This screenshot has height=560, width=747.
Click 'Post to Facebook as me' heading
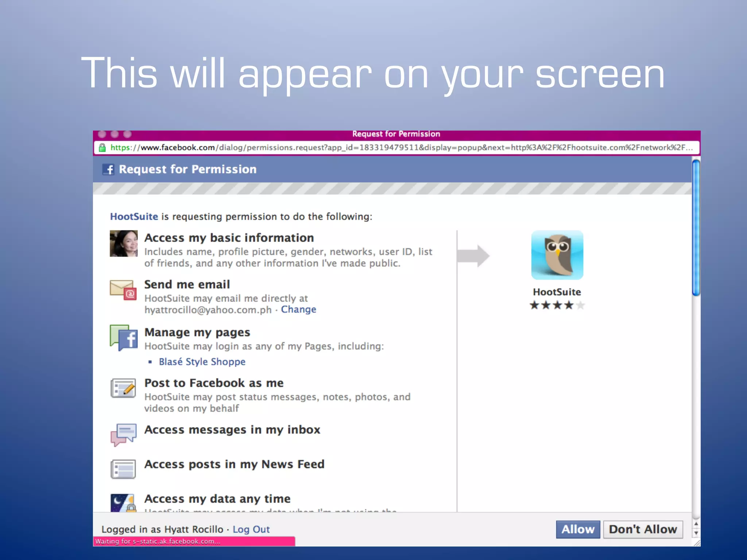click(214, 383)
